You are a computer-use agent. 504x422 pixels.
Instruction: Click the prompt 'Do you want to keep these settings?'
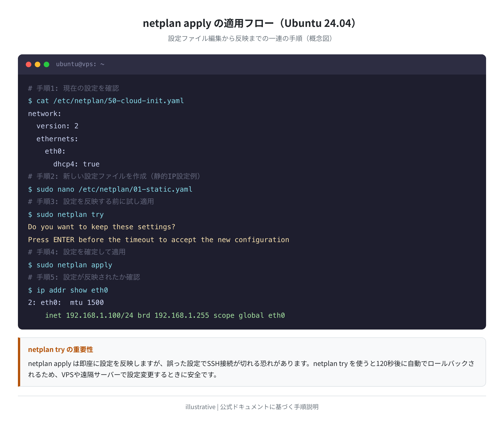(102, 227)
